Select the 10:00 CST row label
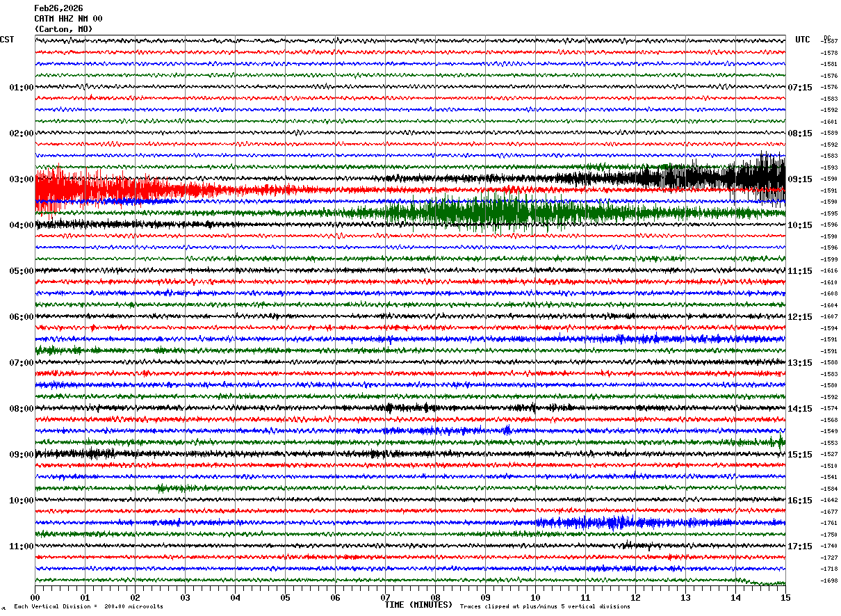Viewport: 841px width, 616px height. [22, 501]
